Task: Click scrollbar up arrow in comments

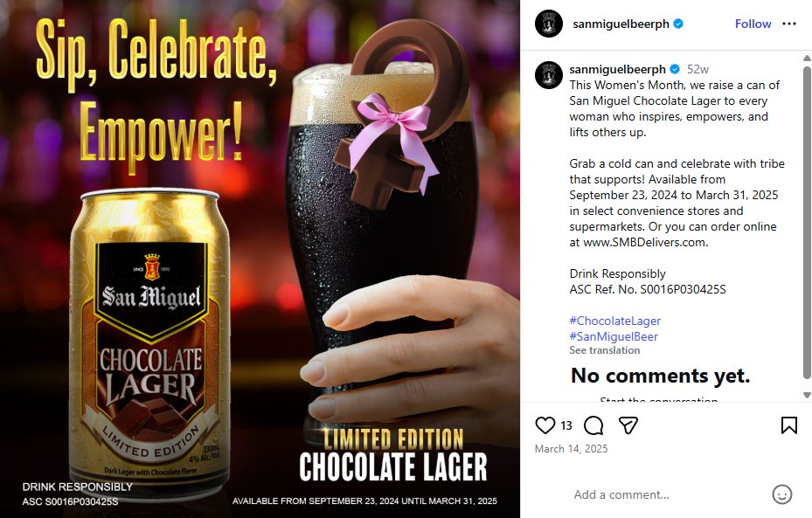Action: [807, 58]
